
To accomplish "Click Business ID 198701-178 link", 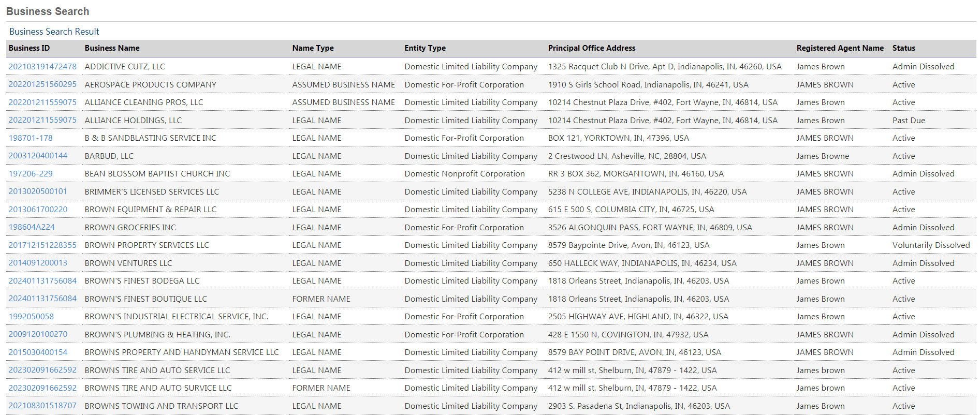I will pos(31,138).
